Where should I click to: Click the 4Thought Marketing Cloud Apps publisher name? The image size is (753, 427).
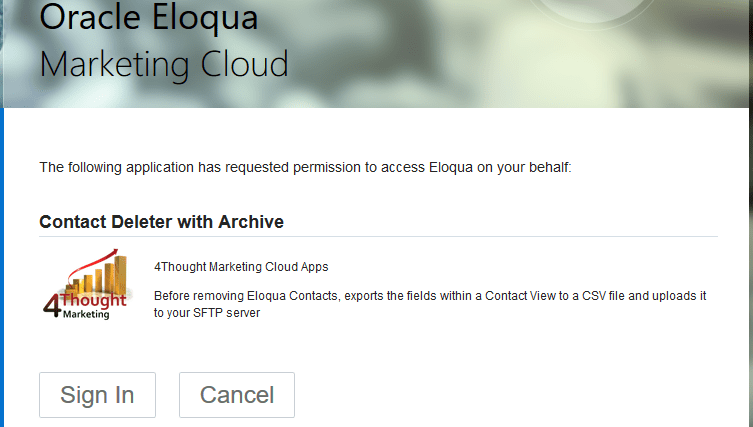[241, 267]
